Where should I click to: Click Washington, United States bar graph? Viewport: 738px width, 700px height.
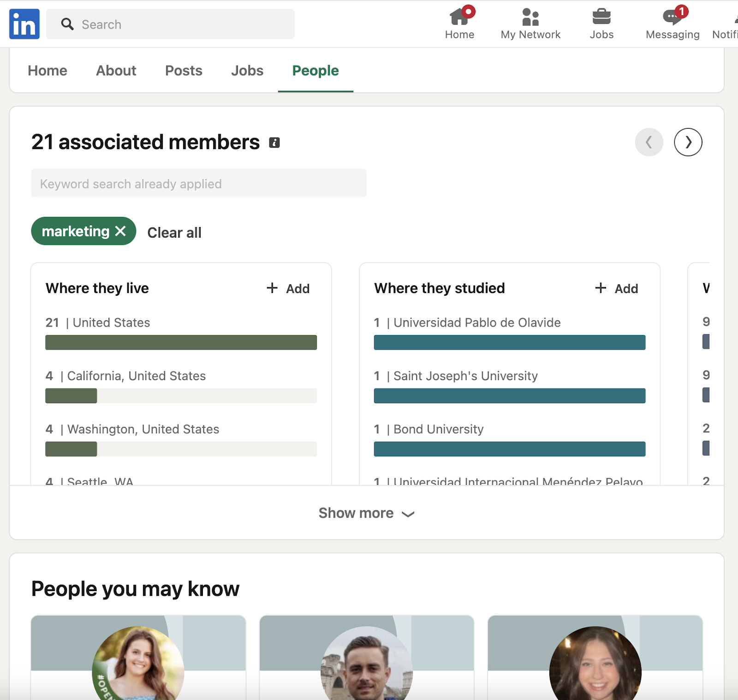[x=181, y=449]
